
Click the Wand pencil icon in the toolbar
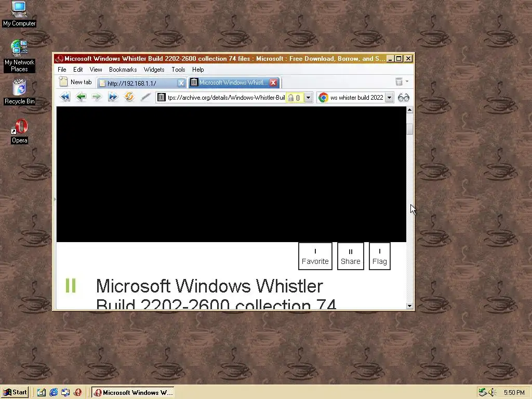[x=145, y=97]
